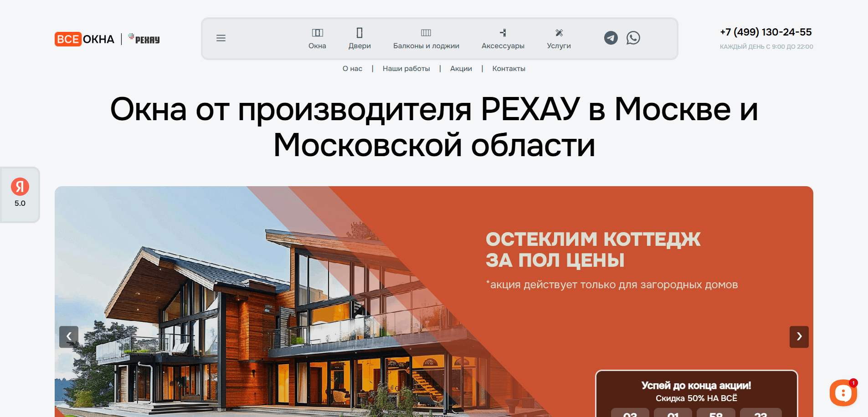
Task: Click the Услуги tools icon
Action: click(x=559, y=33)
